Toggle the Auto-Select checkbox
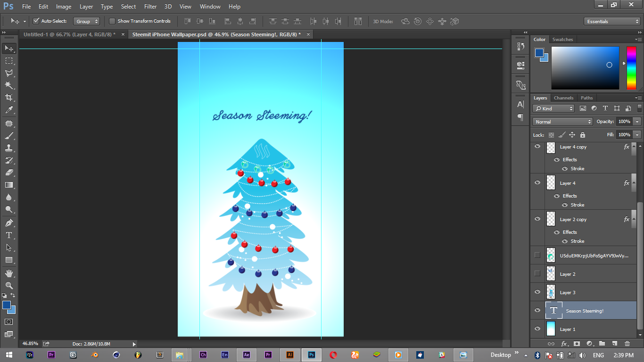 [x=36, y=21]
